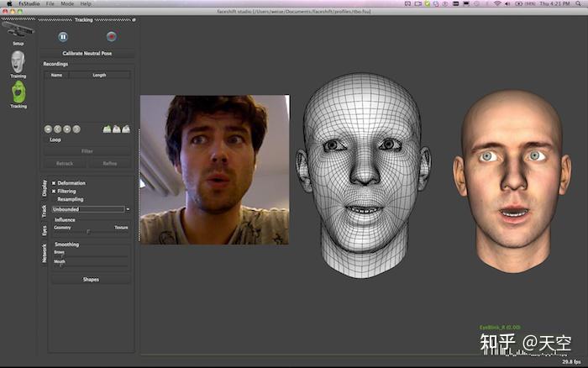Switch to the Network vertical tab
This screenshot has width=588, height=368.
click(x=45, y=254)
